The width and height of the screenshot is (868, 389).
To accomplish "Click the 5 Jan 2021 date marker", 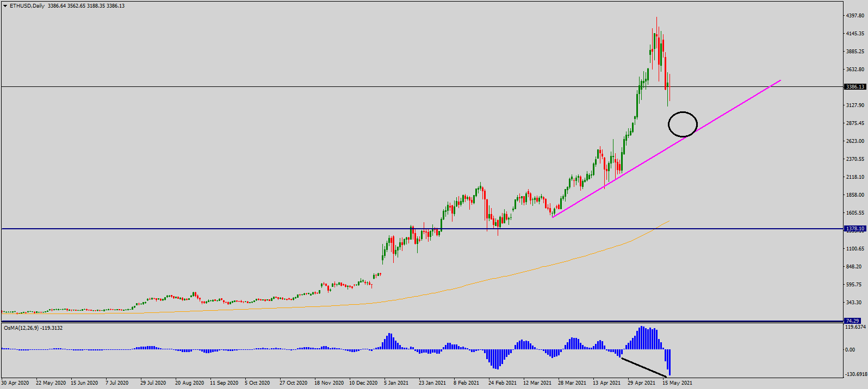I will tap(396, 383).
